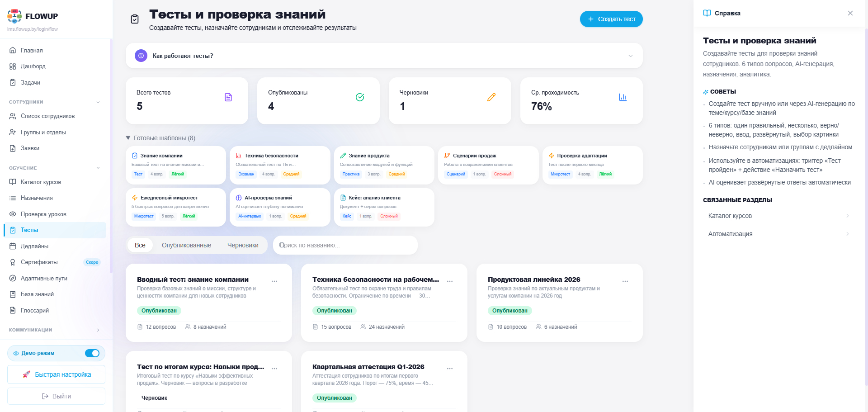Open Дашборд via its grid icon

point(13,66)
